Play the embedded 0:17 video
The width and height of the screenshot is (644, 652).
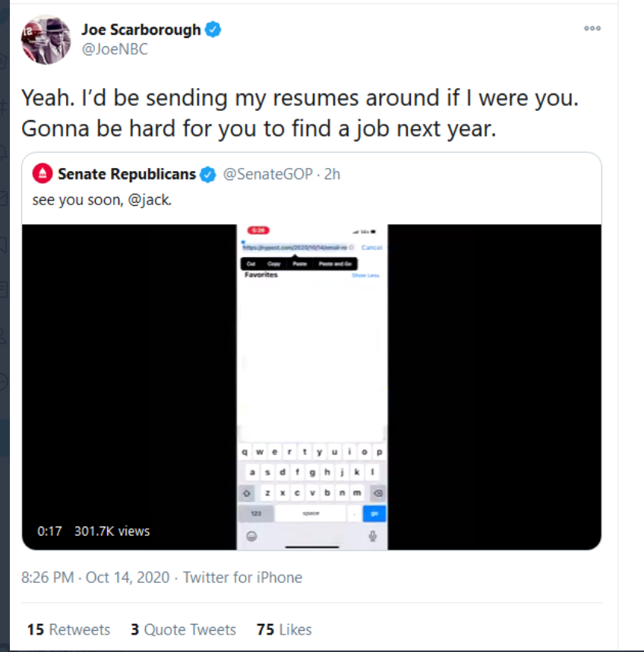(x=311, y=387)
